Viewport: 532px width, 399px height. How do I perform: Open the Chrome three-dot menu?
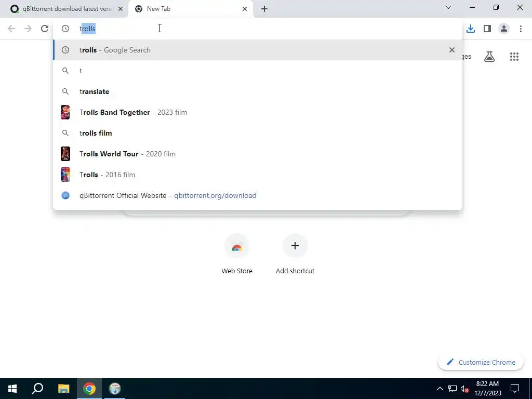pos(521,29)
